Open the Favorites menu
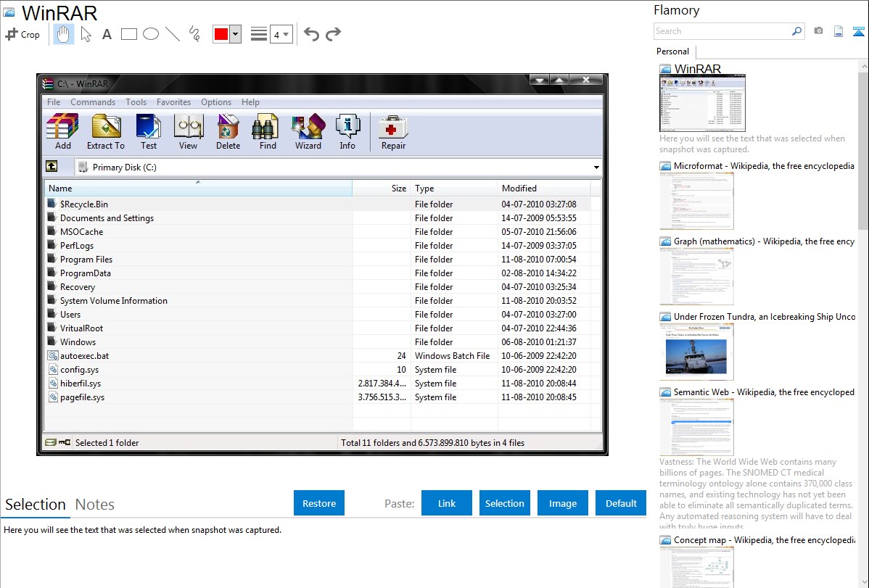 [x=173, y=102]
